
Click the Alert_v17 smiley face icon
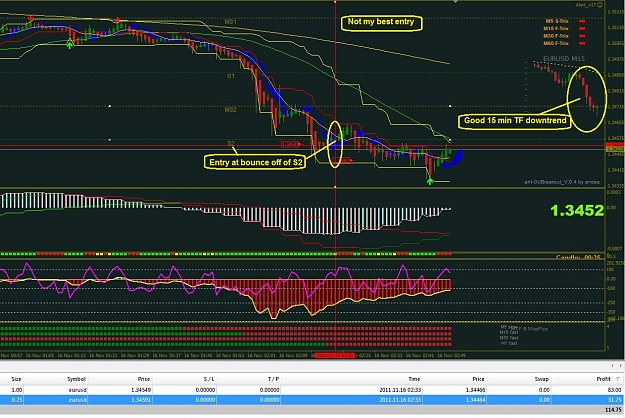(600, 5)
